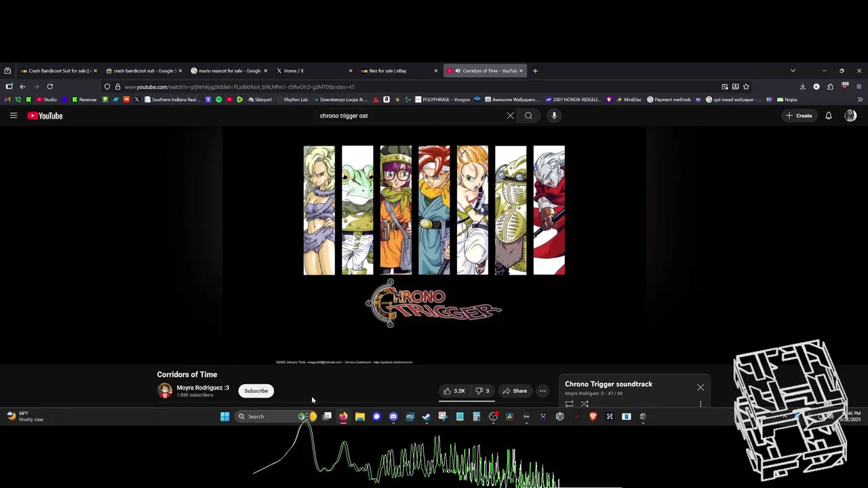Toggle playlist loop
This screenshot has height=488, width=868.
(570, 404)
